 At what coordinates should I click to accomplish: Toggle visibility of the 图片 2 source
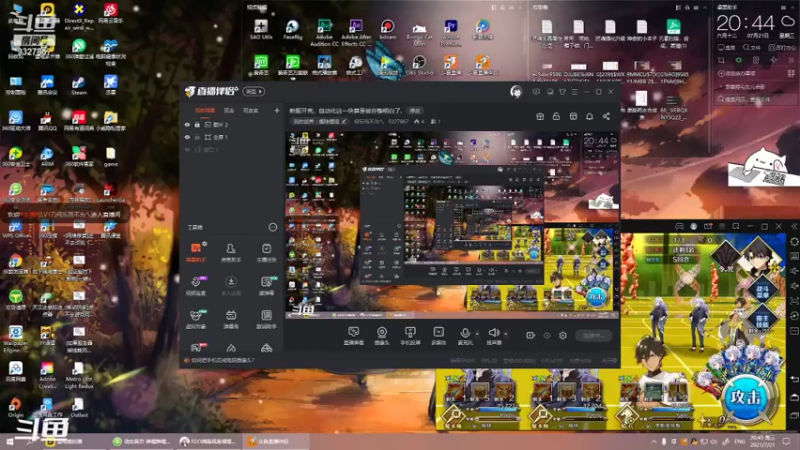point(187,124)
